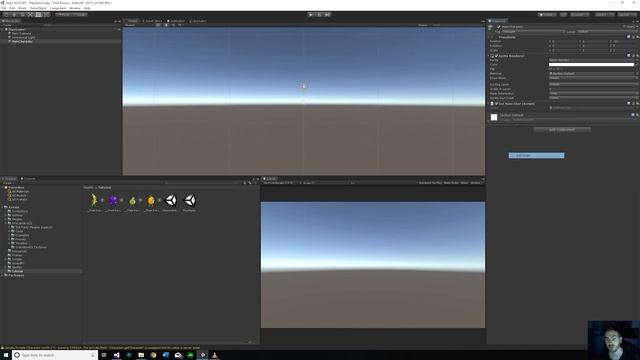This screenshot has width=640, height=360.
Task: Click the Windows taskbar search box
Action: 55,355
